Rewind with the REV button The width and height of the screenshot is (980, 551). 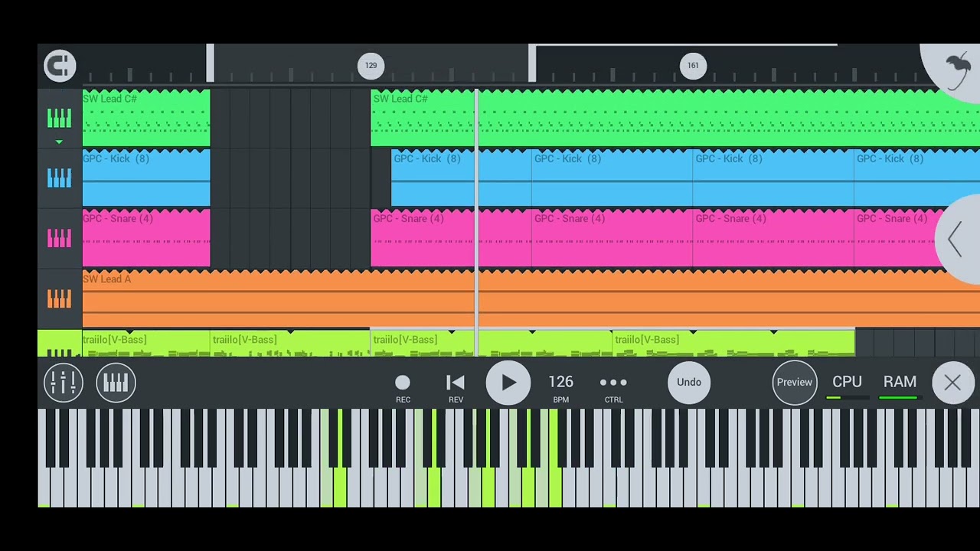[x=456, y=387]
